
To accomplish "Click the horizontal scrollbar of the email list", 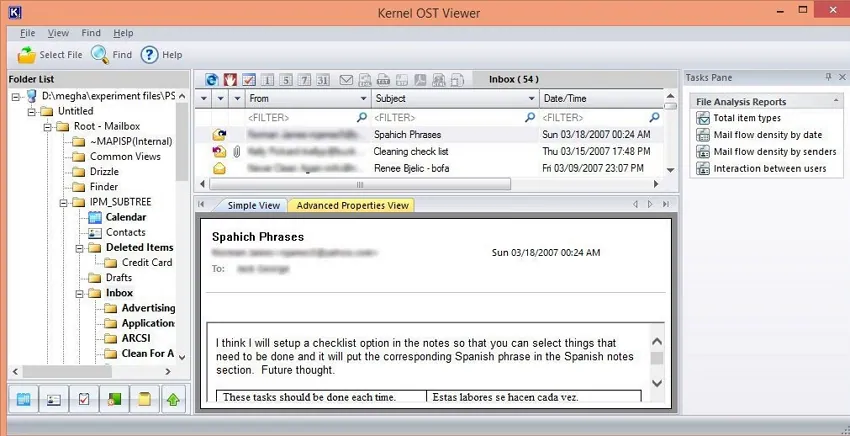I will click(x=360, y=185).
